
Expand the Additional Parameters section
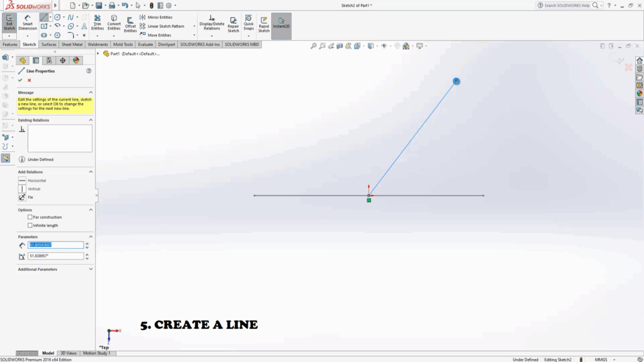pyautogui.click(x=91, y=269)
